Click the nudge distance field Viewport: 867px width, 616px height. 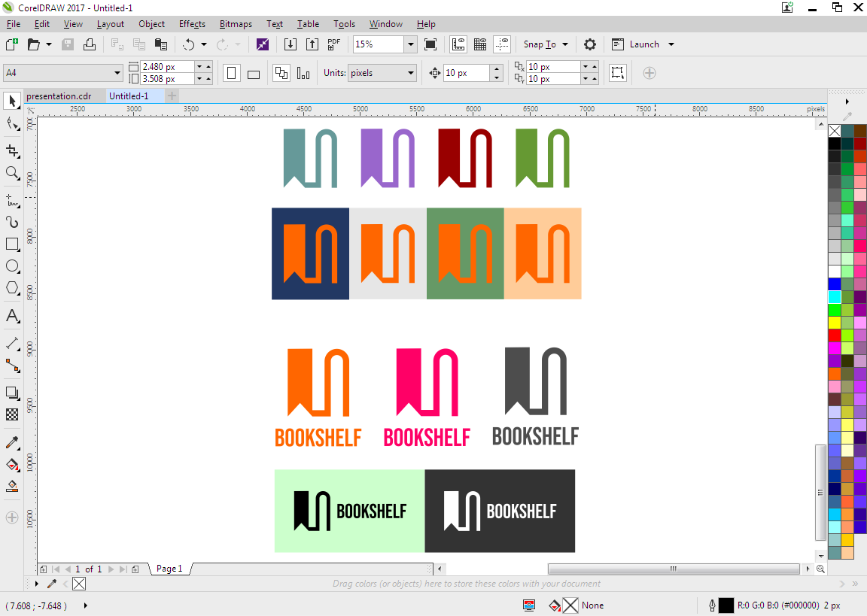pyautogui.click(x=467, y=73)
